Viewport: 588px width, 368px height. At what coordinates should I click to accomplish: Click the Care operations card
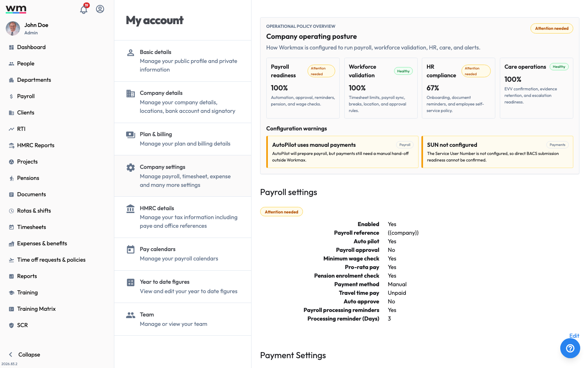coord(537,88)
